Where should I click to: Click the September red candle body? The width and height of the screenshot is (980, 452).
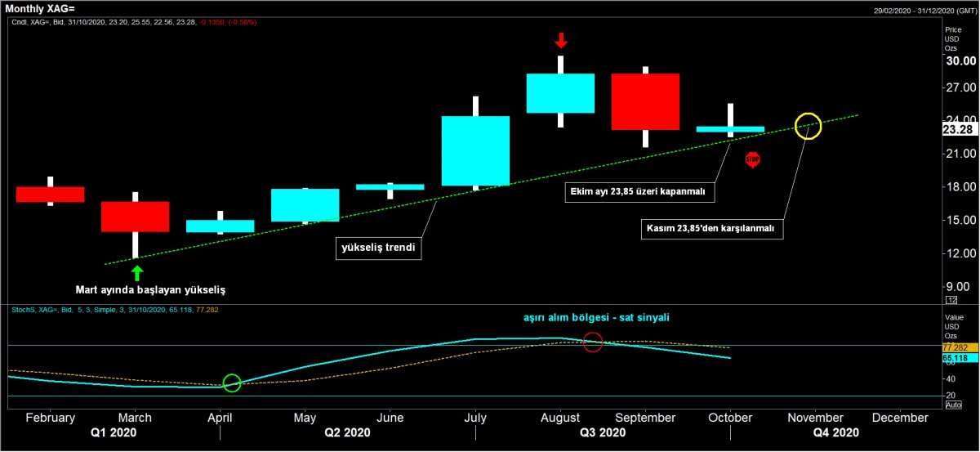tap(645, 102)
